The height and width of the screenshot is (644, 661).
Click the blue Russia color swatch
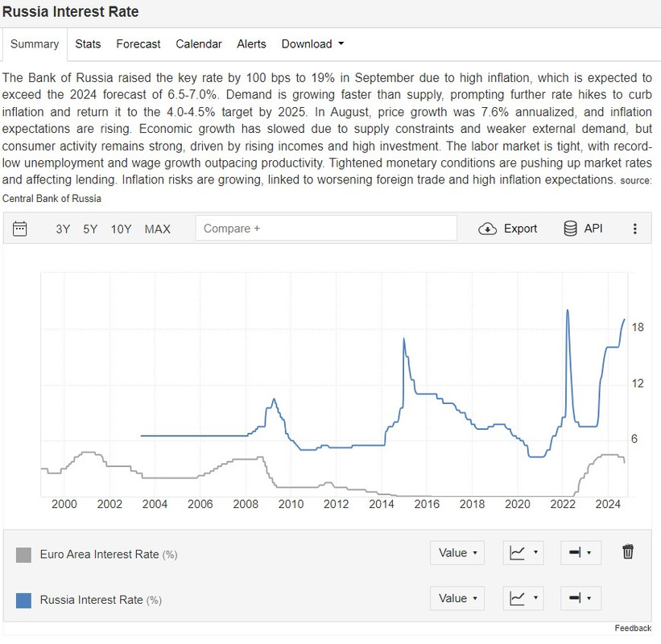pos(23,601)
